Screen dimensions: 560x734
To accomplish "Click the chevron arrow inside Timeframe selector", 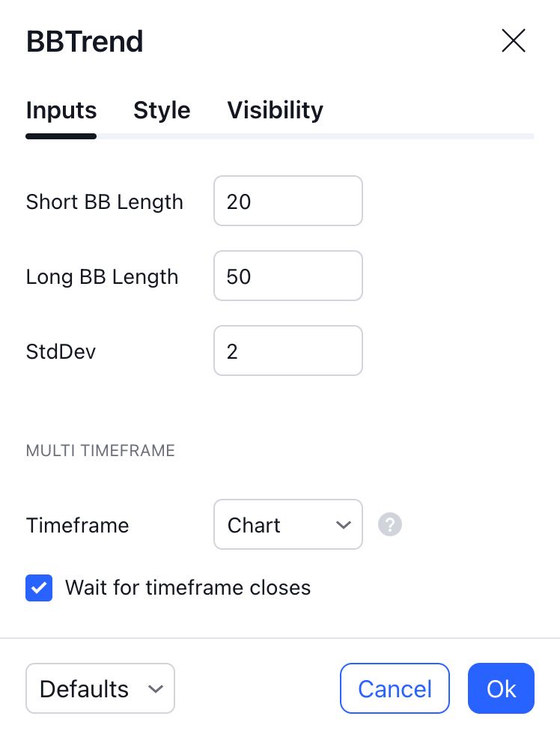I will pyautogui.click(x=344, y=525).
